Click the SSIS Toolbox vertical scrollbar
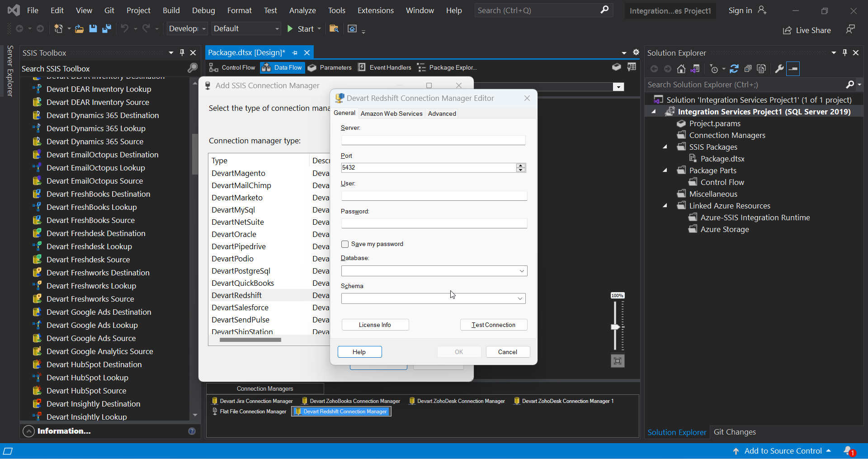868x459 pixels. pos(195,154)
